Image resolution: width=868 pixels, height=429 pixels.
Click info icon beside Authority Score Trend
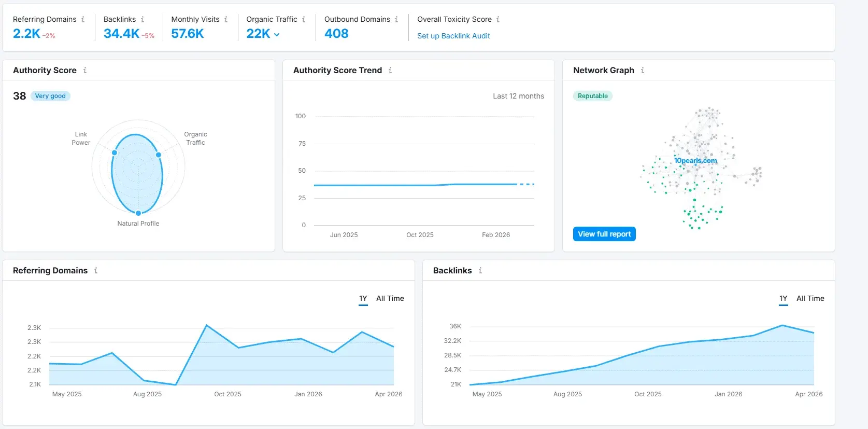[390, 70]
